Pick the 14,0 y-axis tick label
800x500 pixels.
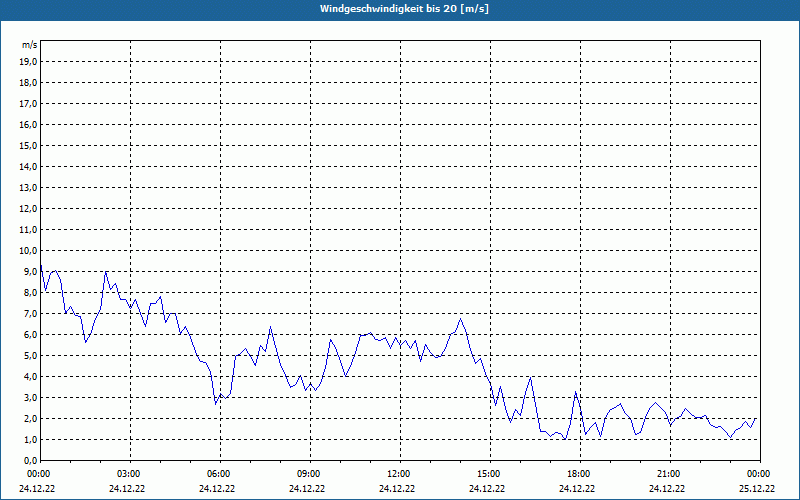click(28, 166)
